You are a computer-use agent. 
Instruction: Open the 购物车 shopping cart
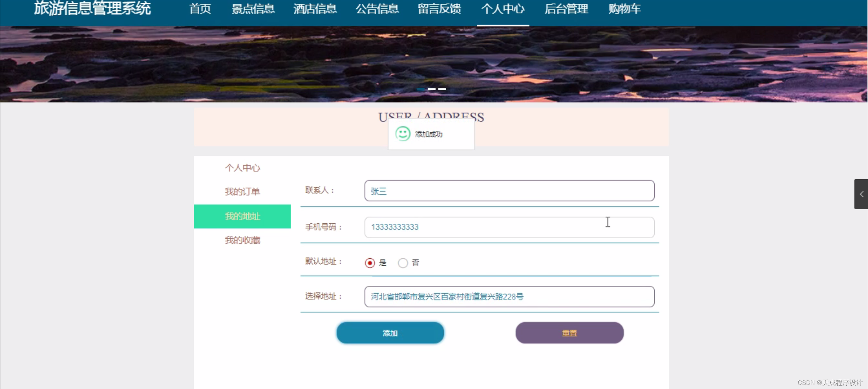pyautogui.click(x=624, y=9)
